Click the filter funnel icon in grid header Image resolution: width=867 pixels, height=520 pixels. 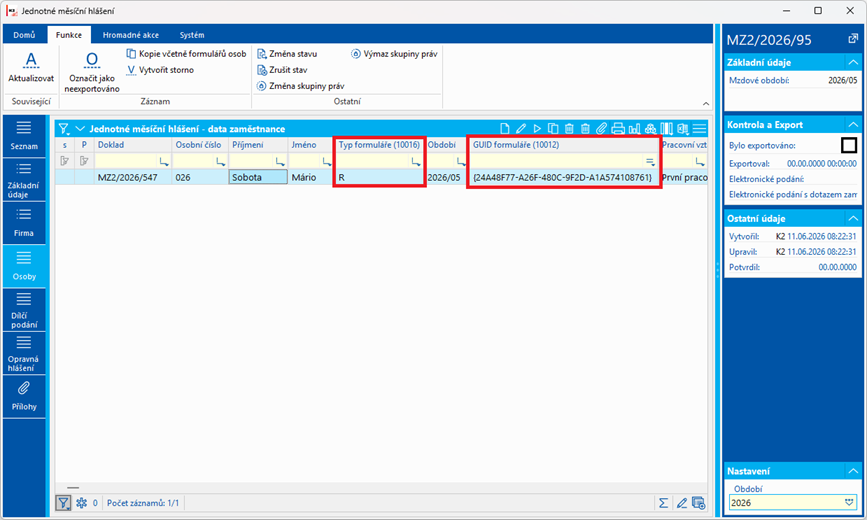(64, 129)
